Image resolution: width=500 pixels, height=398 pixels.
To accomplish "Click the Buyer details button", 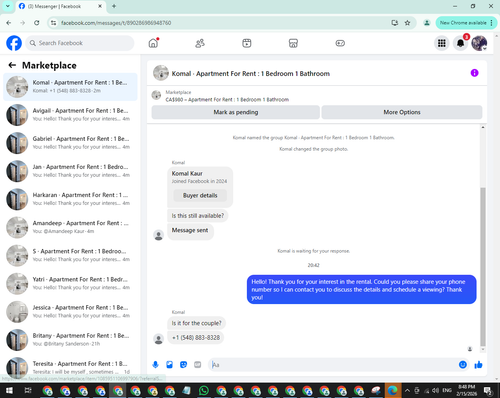I will (200, 195).
